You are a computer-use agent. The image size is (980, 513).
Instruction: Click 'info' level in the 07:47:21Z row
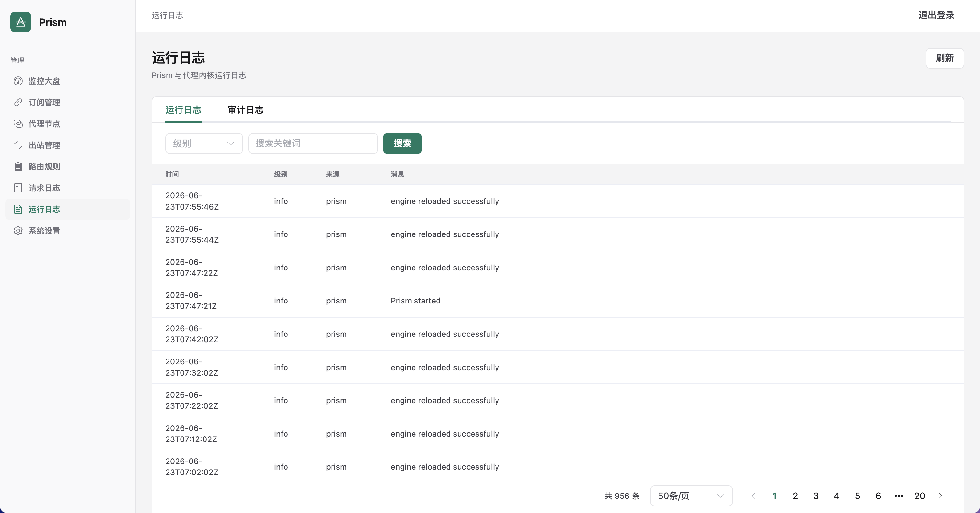[x=281, y=301]
